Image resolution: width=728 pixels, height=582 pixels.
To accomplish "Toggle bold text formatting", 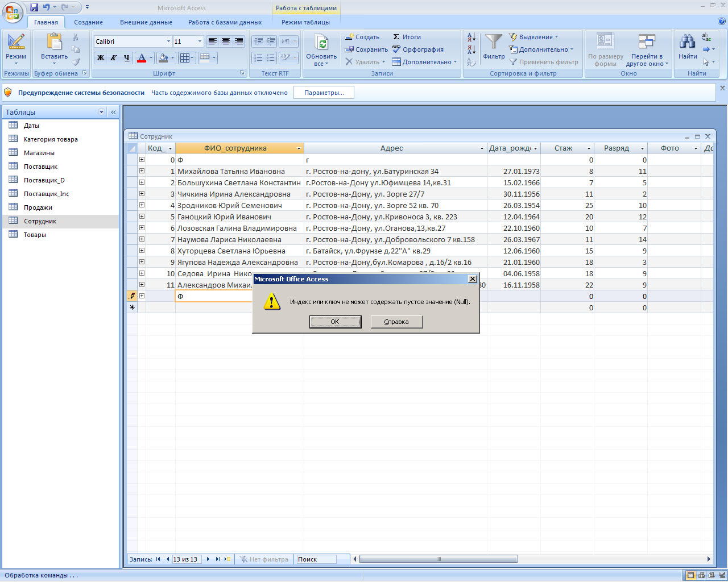I will pos(101,57).
